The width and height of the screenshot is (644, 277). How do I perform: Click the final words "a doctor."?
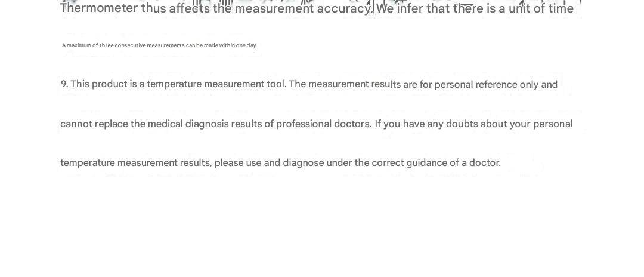tap(481, 163)
